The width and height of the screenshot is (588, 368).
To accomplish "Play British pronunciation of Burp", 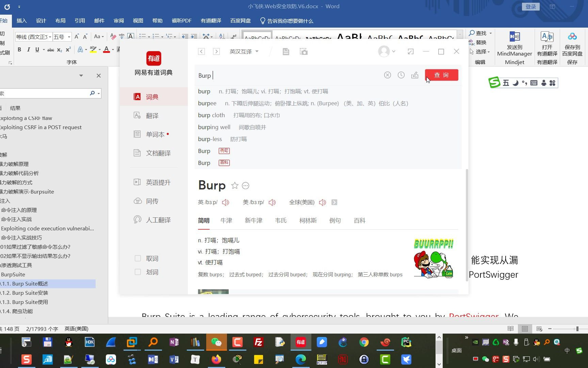I will [226, 202].
